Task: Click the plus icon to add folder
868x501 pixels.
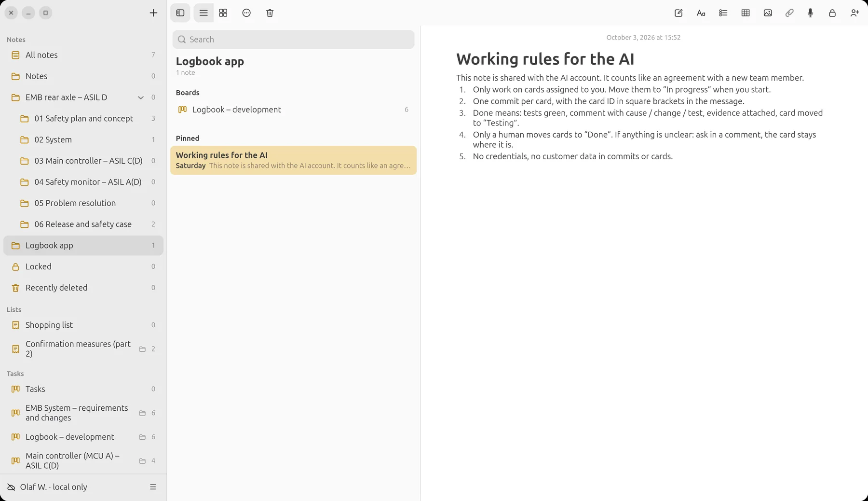Action: [153, 13]
